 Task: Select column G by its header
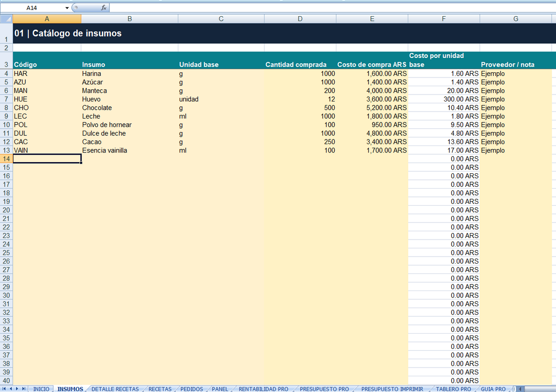(x=516, y=19)
